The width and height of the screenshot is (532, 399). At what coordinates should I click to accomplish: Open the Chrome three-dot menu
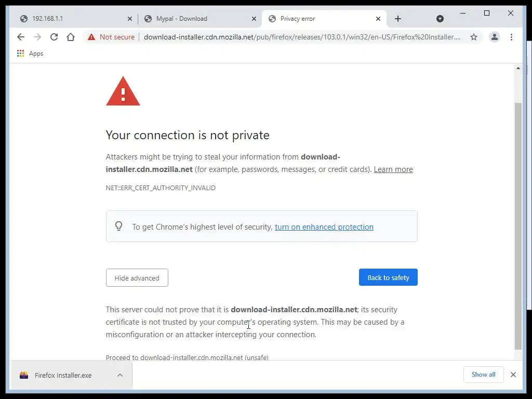(512, 37)
